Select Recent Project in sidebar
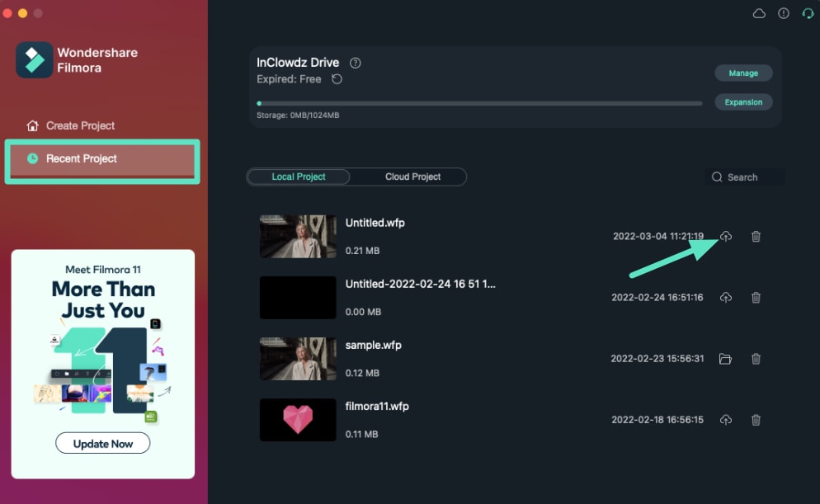The image size is (820, 504). pos(102,161)
